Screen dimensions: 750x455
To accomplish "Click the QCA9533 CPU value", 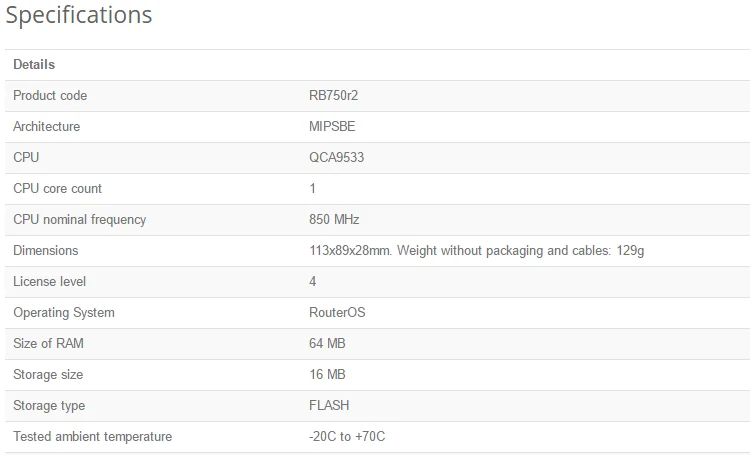I will pos(336,157).
